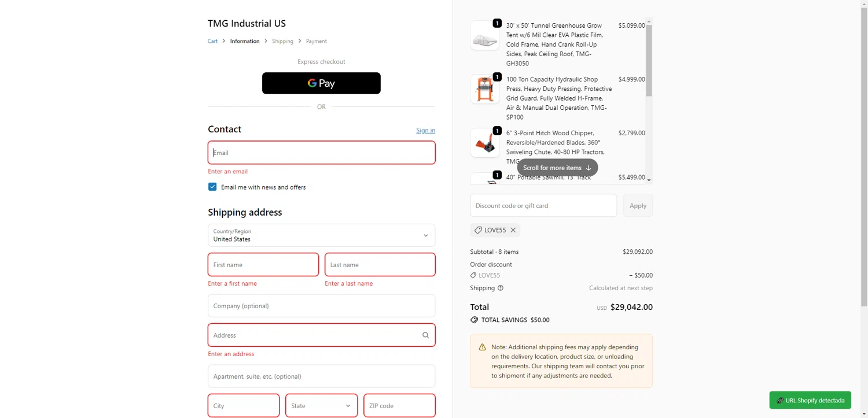Click the order items scrollbar
This screenshot has height=418, width=868.
point(649,61)
